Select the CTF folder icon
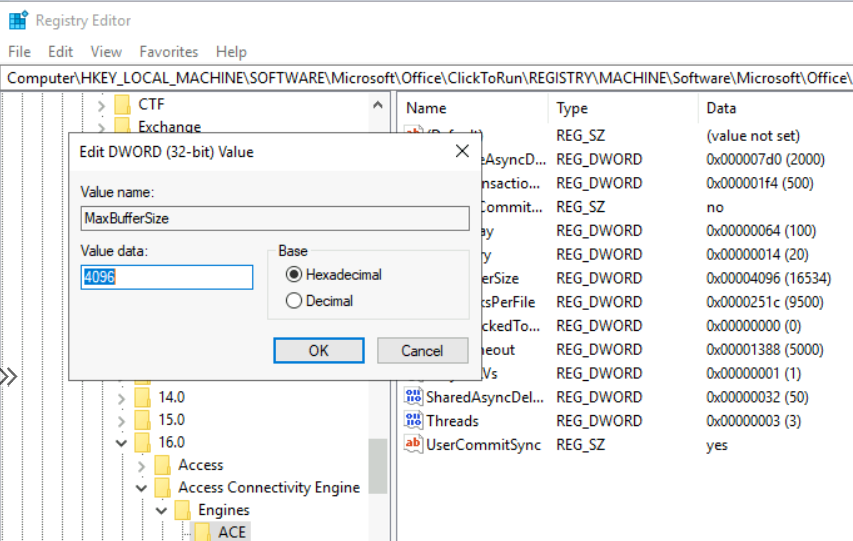Viewport: 853px width, 541px height. 123,104
